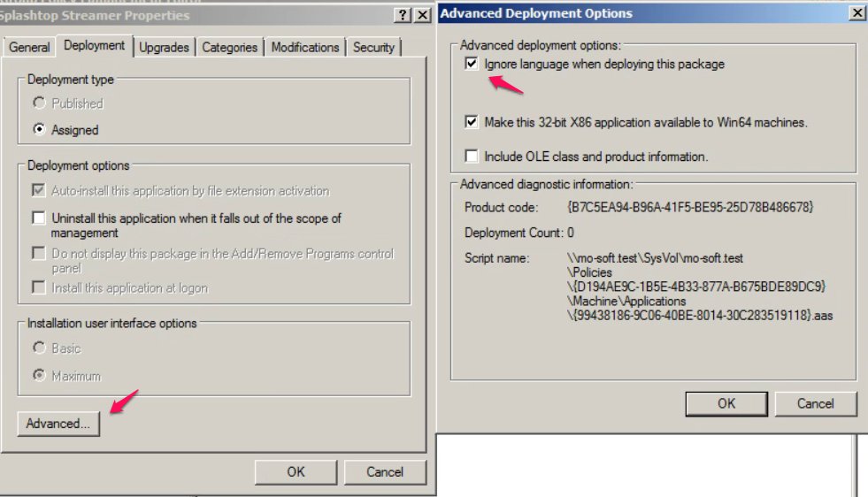Click the help question mark icon
The width and height of the screenshot is (868, 497).
click(x=403, y=15)
